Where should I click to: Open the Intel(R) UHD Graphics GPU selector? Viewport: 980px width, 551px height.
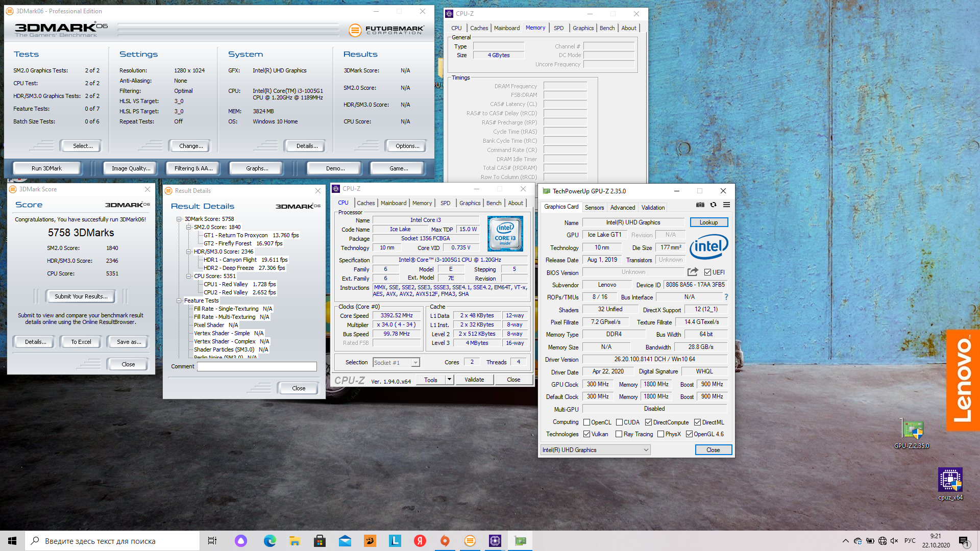(x=595, y=449)
